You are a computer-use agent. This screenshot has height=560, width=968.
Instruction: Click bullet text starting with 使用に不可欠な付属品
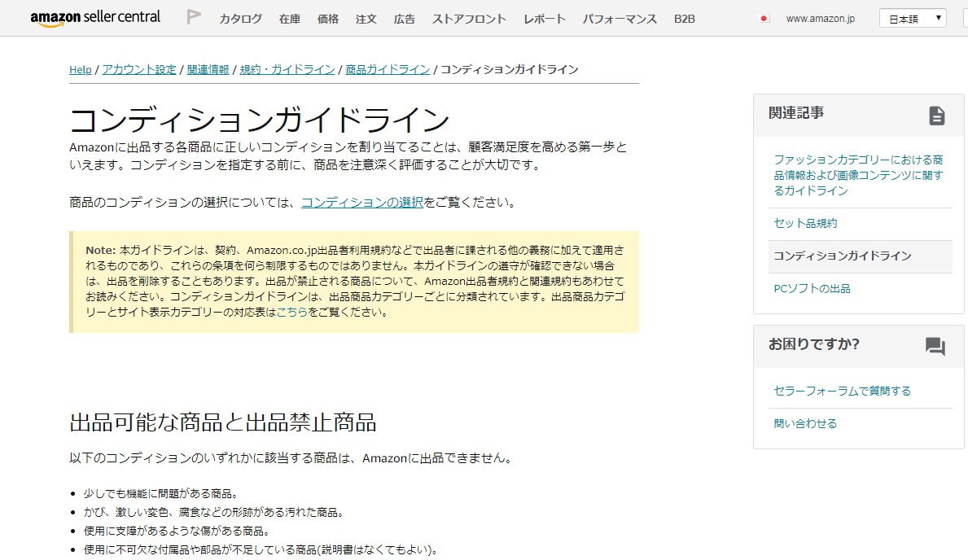(x=261, y=550)
